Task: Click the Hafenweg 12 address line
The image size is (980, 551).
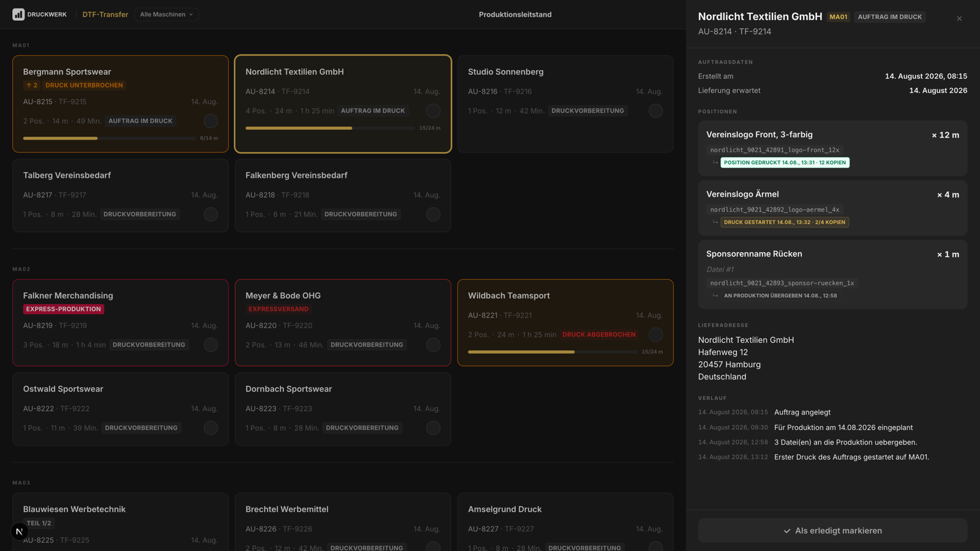Action: pos(723,353)
